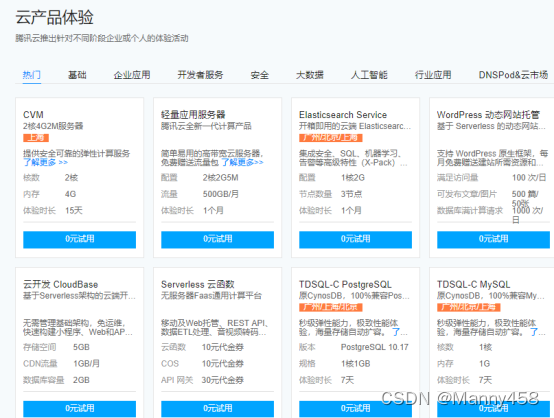Click the 30元代金券 API 网关 value
This screenshot has height=418, width=554.
(223, 381)
